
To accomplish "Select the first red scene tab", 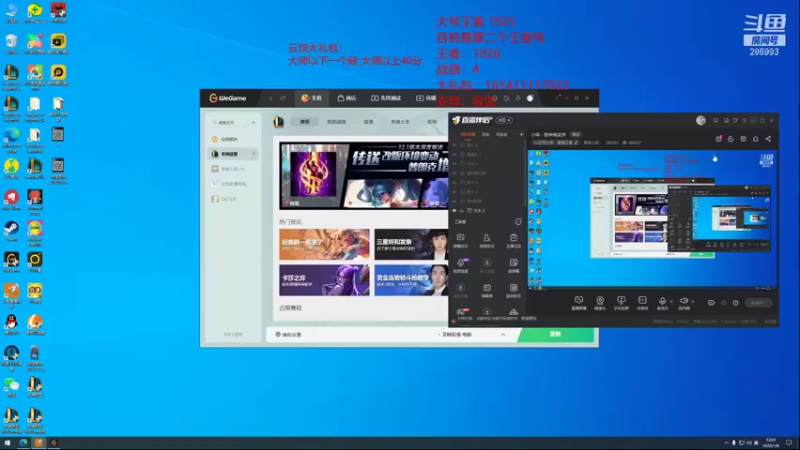I will pyautogui.click(x=467, y=135).
